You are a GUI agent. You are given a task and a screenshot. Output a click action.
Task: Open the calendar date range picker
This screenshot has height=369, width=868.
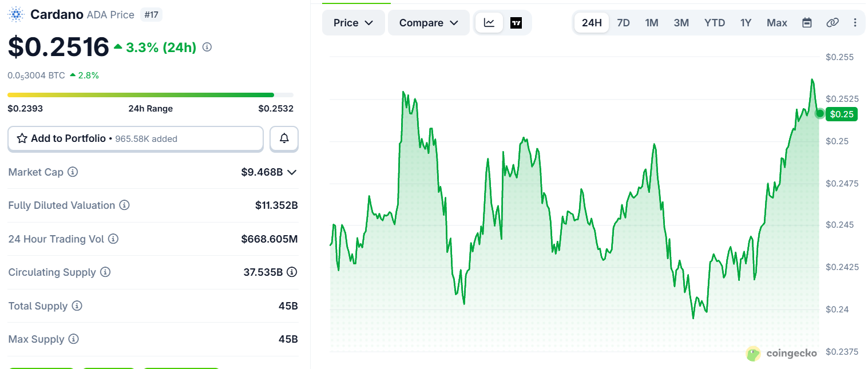807,23
